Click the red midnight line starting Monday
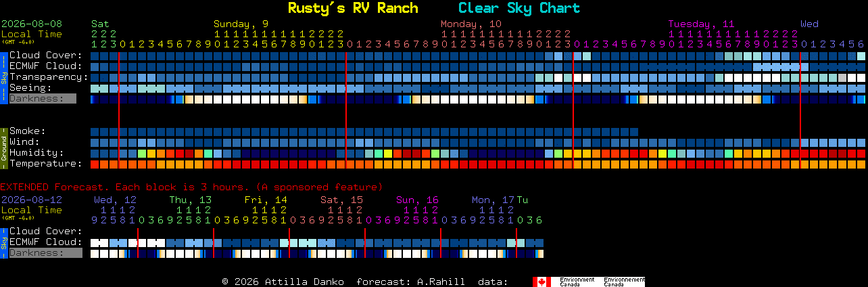 click(346, 110)
